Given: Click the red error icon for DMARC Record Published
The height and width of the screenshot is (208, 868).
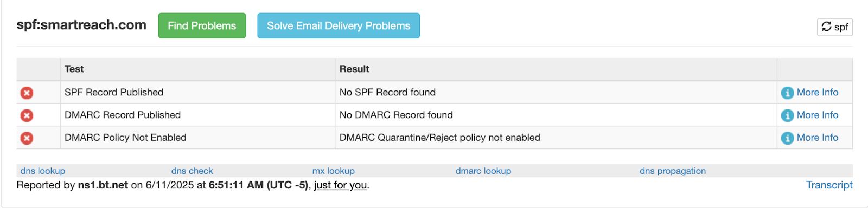Looking at the screenshot, I should (x=27, y=115).
